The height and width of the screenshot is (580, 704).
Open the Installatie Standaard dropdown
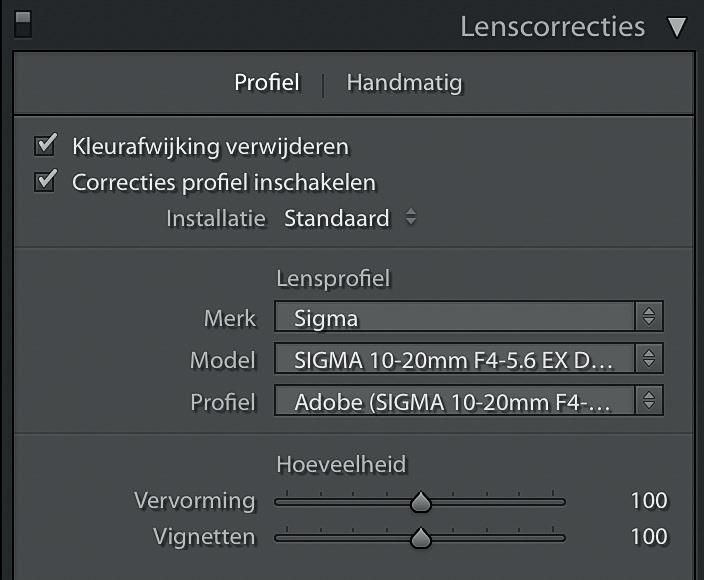pos(337,218)
